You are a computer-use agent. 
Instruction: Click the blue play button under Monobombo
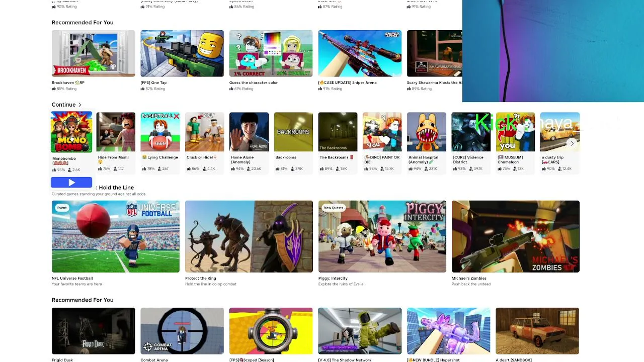[71, 183]
